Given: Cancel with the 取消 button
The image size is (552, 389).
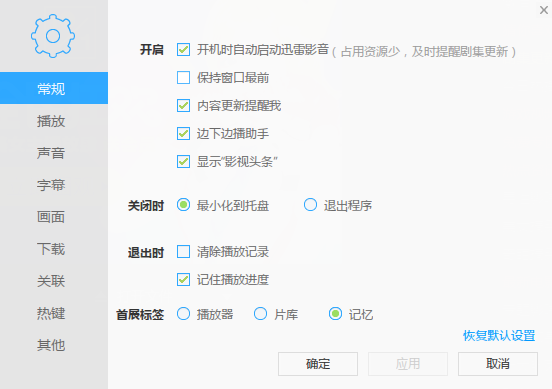Looking at the screenshot, I should tap(498, 364).
